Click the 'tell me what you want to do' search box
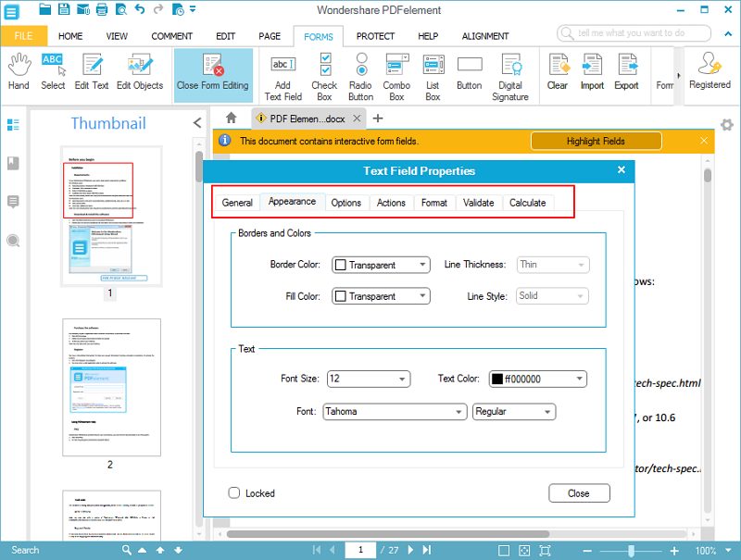Image resolution: width=741 pixels, height=560 pixels. [x=634, y=33]
